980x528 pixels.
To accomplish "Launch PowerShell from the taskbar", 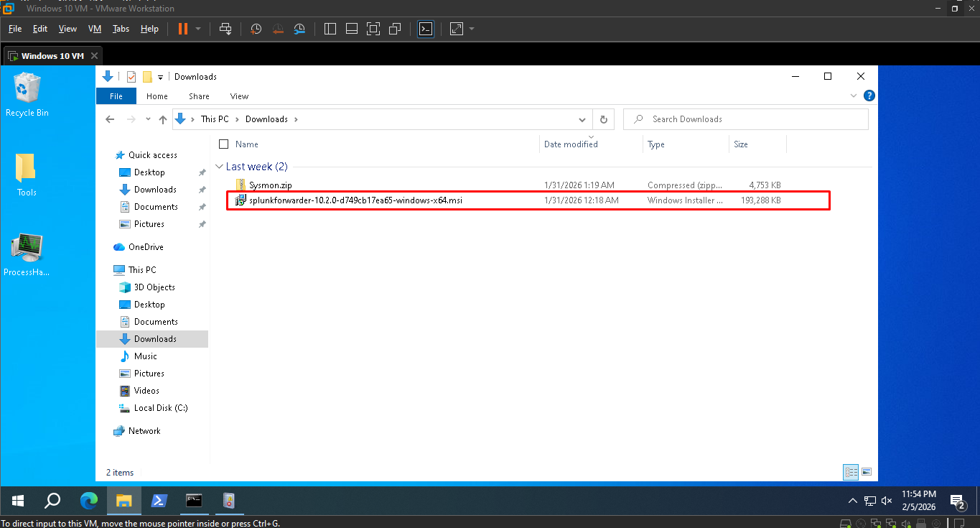I will (x=159, y=501).
